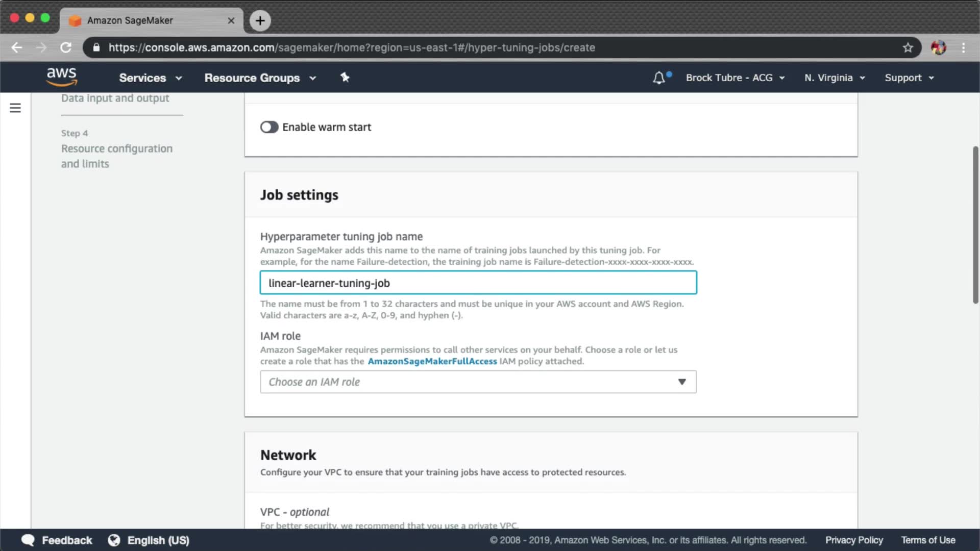
Task: Open Chrome's three-dot menu
Action: 963,47
